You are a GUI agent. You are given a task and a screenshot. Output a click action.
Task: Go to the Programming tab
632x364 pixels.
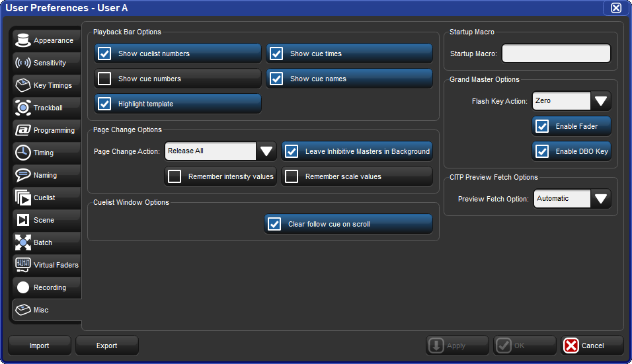pyautogui.click(x=47, y=130)
